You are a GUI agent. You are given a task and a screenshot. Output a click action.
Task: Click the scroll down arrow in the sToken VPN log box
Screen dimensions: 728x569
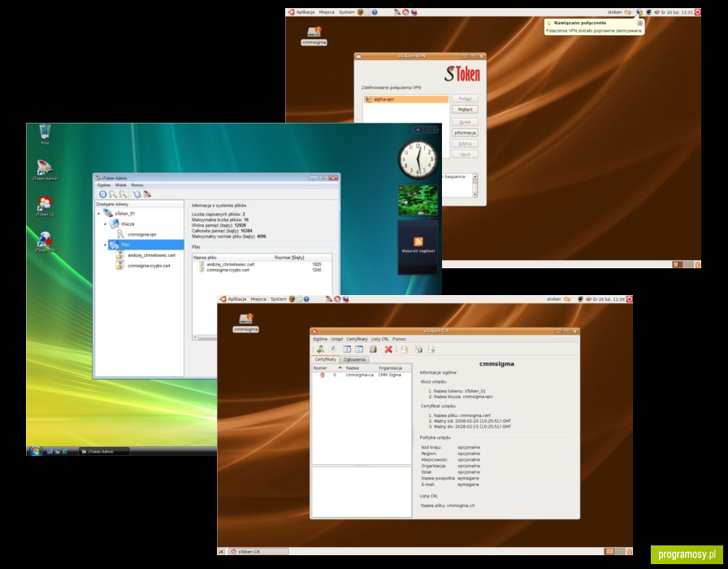coord(474,194)
